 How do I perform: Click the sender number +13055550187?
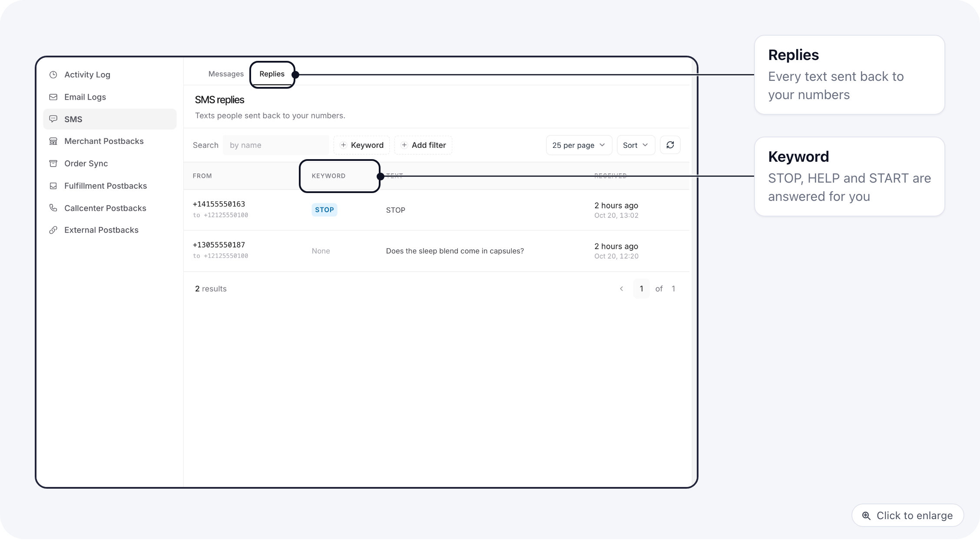tap(219, 245)
